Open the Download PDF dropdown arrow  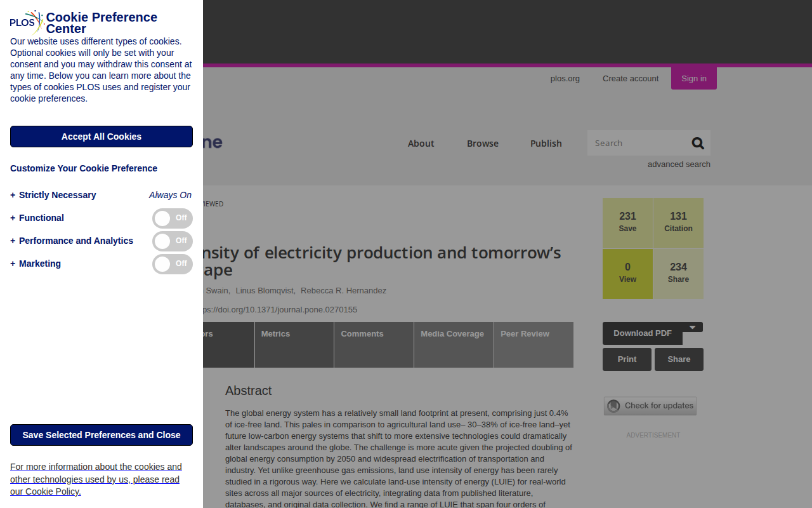693,327
